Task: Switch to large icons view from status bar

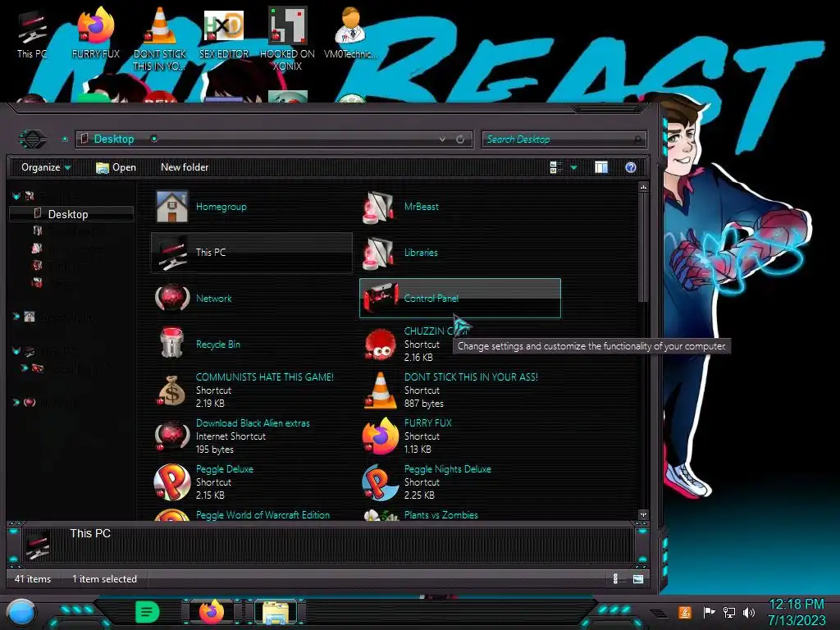Action: click(x=638, y=578)
